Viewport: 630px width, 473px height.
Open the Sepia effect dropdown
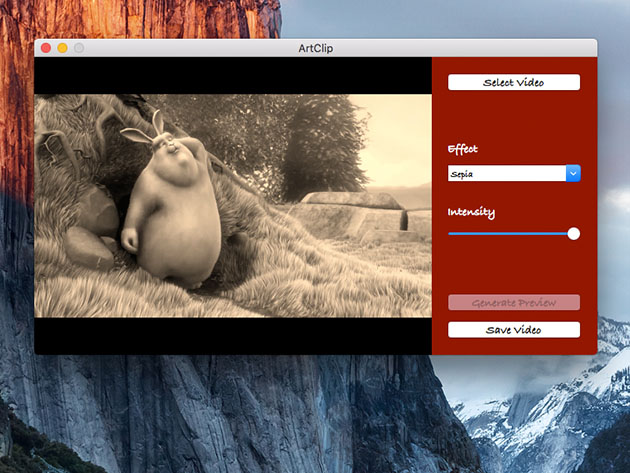514,174
